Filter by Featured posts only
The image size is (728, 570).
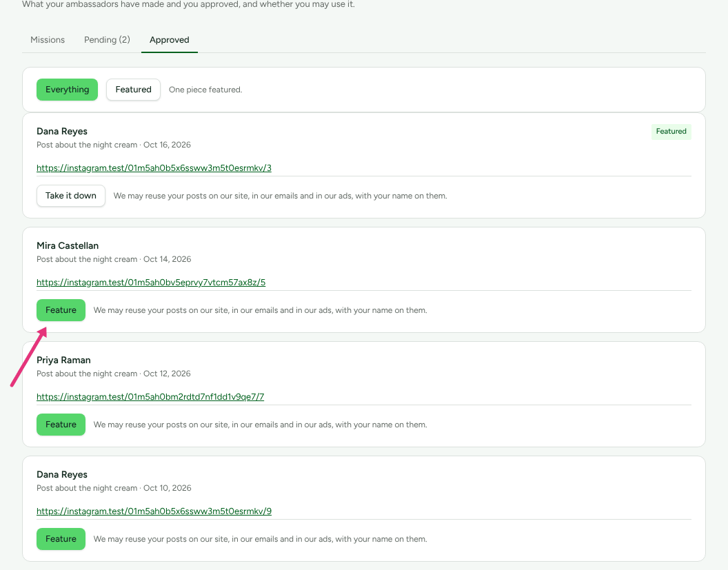point(133,90)
